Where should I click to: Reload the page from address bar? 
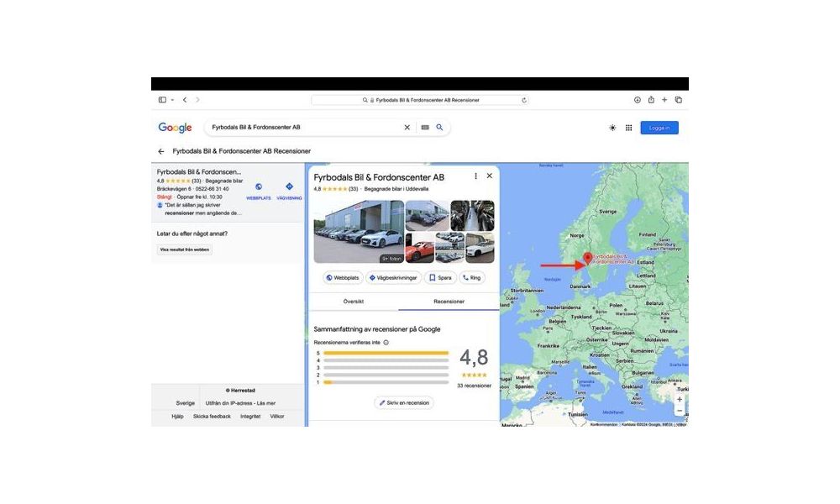tap(524, 100)
